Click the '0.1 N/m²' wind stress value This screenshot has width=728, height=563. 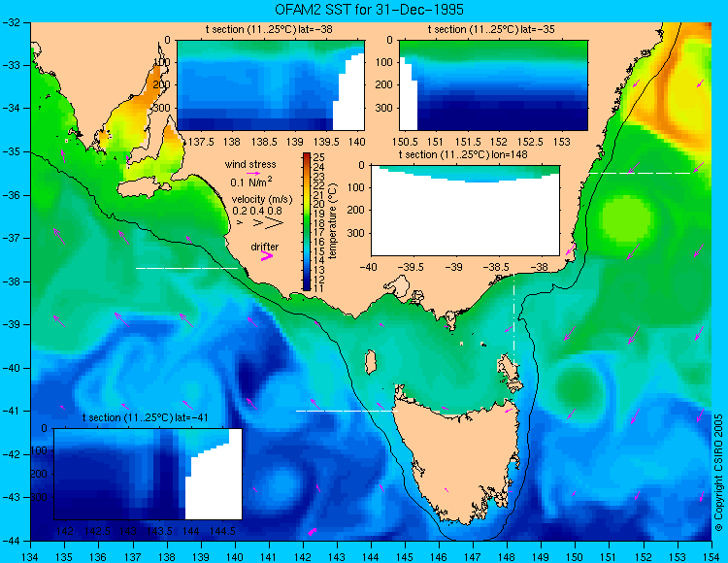(x=251, y=182)
